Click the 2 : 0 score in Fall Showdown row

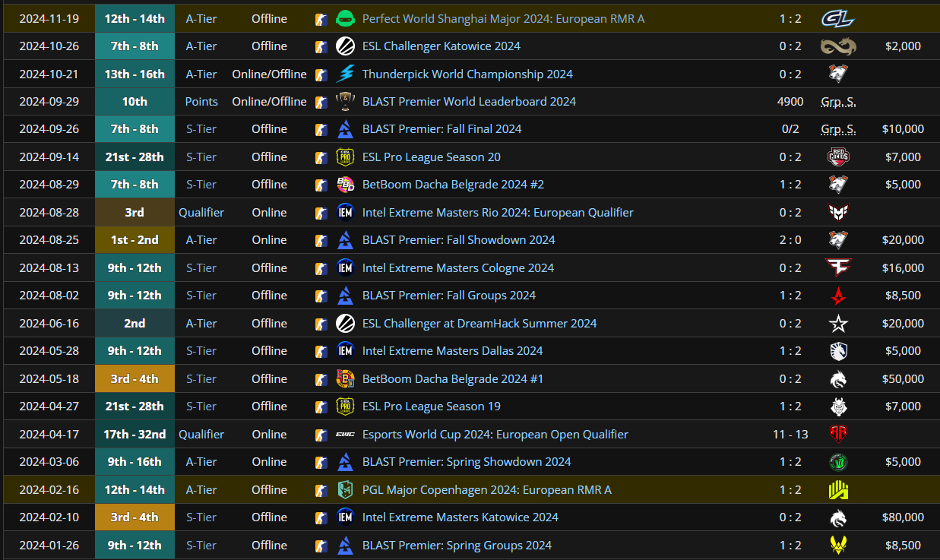point(790,240)
